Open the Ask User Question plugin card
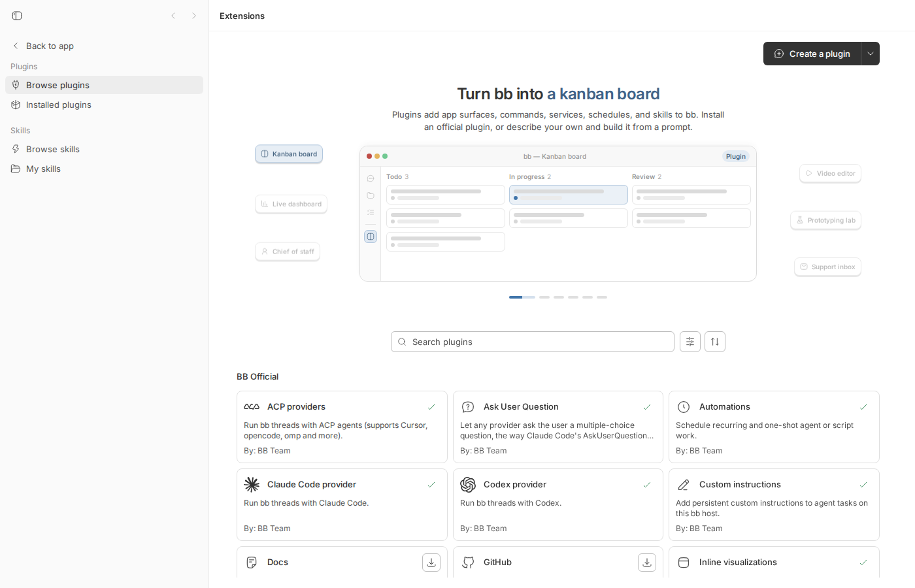Screen dimensions: 915x588 558,427
